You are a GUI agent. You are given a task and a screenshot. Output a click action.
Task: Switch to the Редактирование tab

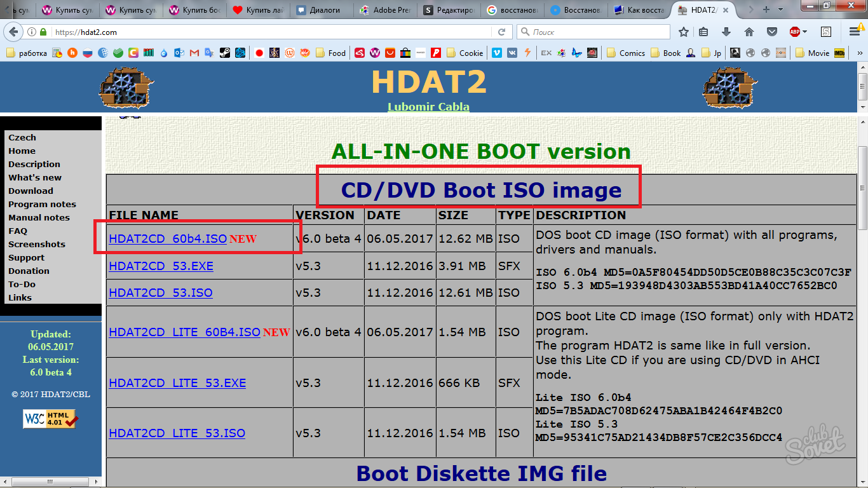[x=449, y=10]
